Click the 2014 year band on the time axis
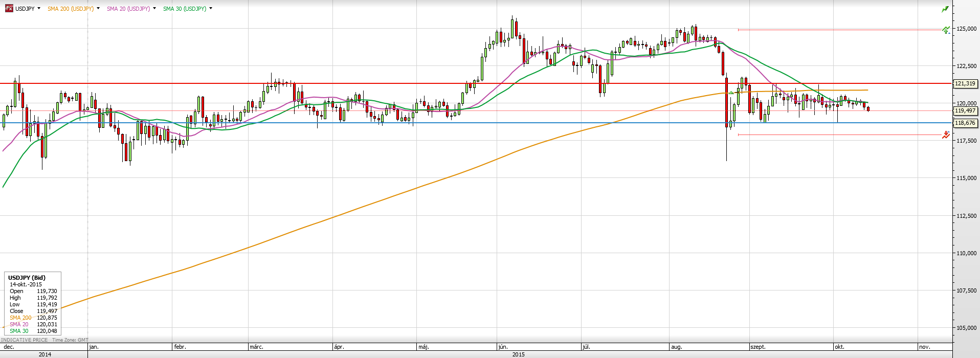980x358 pixels. point(44,354)
